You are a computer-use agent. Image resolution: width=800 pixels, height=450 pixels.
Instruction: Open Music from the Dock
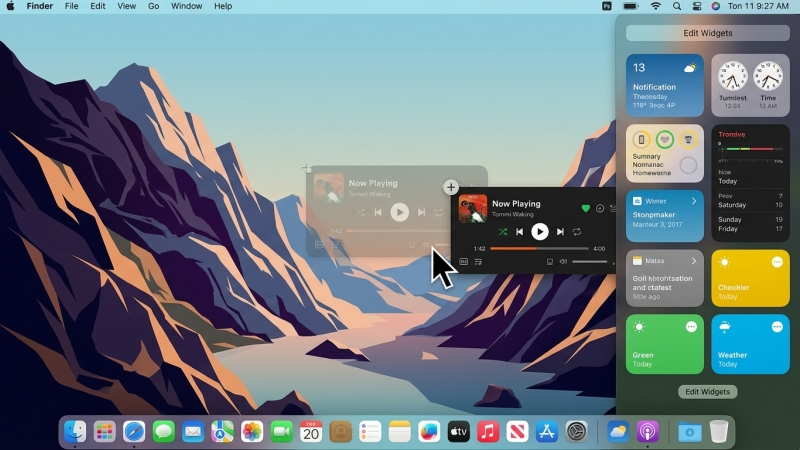(x=488, y=432)
